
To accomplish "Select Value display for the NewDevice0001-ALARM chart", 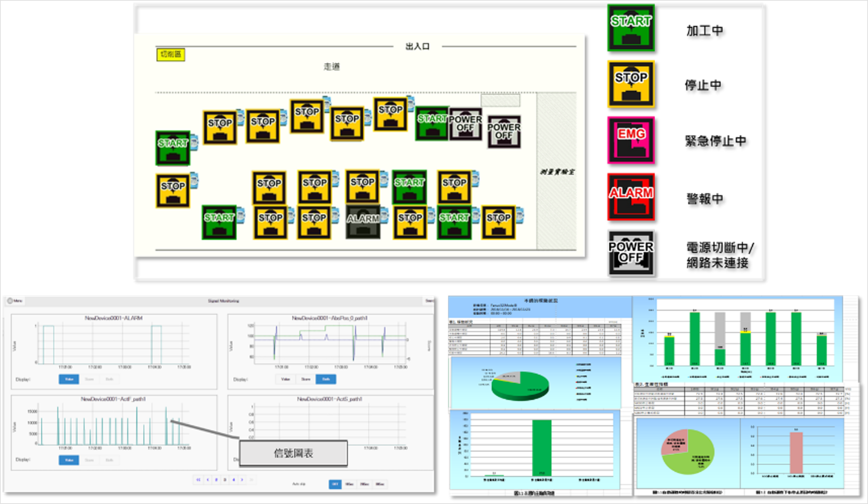I will [69, 379].
